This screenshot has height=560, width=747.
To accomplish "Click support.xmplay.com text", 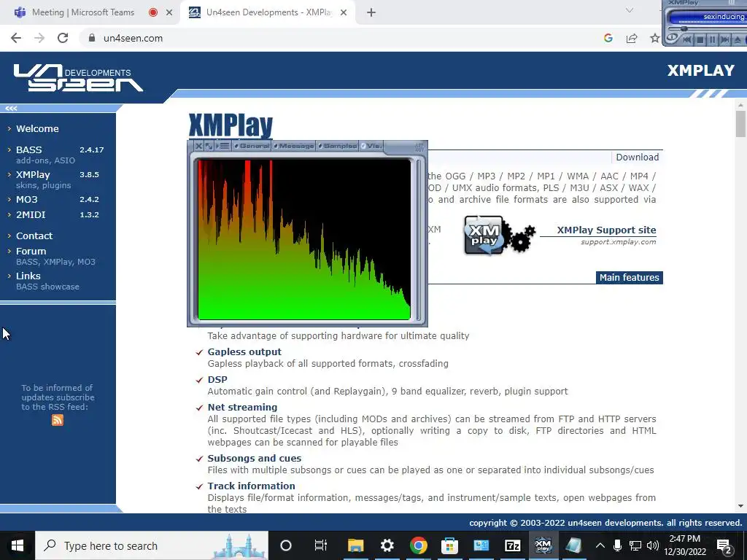I will pyautogui.click(x=619, y=242).
